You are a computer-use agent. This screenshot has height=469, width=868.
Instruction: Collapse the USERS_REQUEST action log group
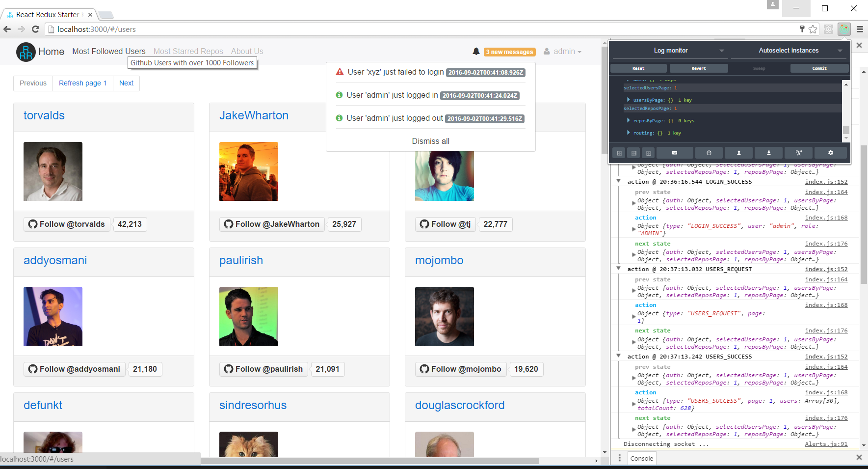[619, 269]
